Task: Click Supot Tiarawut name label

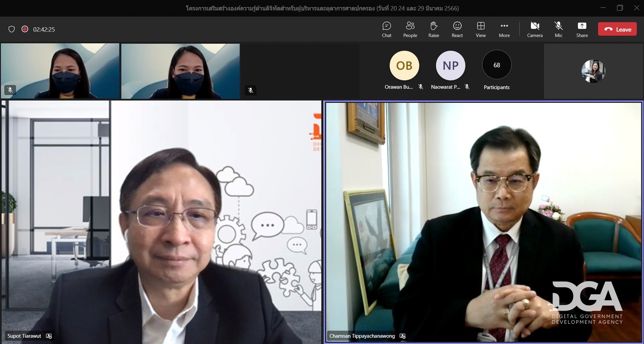Action: tap(24, 336)
